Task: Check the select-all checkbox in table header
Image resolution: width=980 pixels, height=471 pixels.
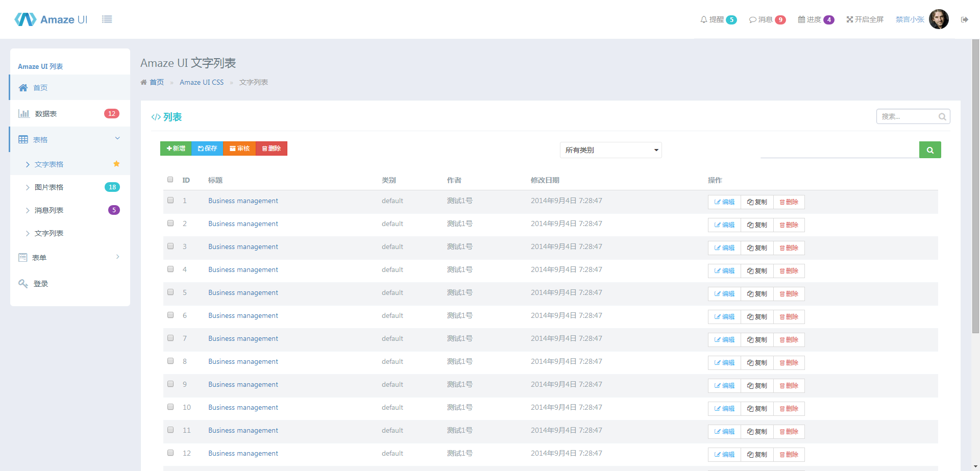Action: pos(170,180)
